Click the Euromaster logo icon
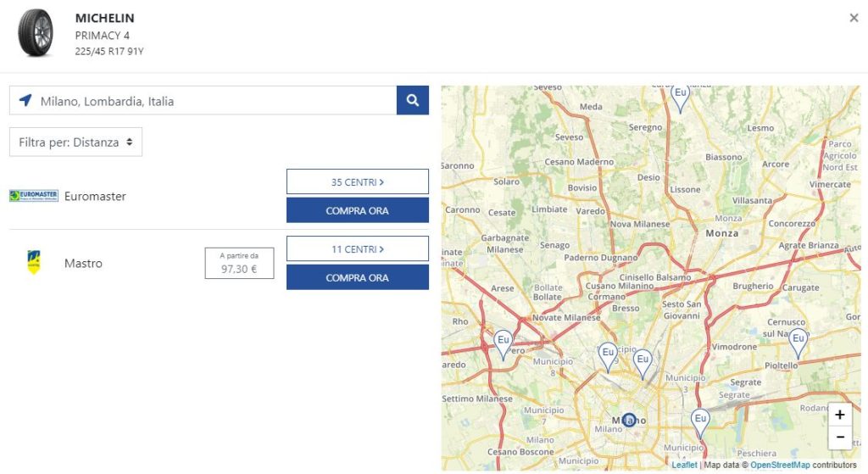The width and height of the screenshot is (868, 474). [33, 196]
